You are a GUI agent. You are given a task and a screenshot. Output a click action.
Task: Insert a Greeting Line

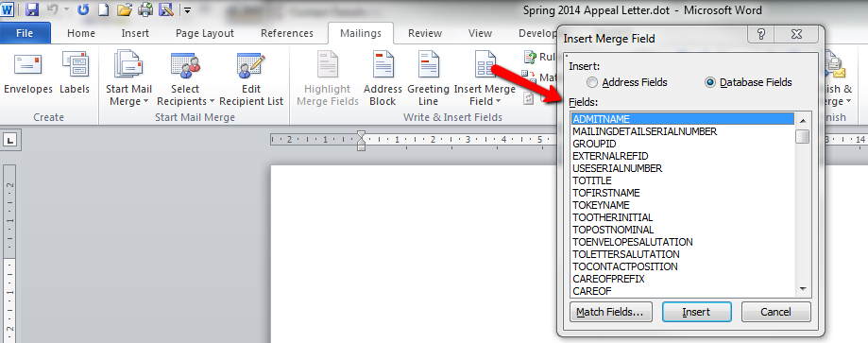point(429,78)
